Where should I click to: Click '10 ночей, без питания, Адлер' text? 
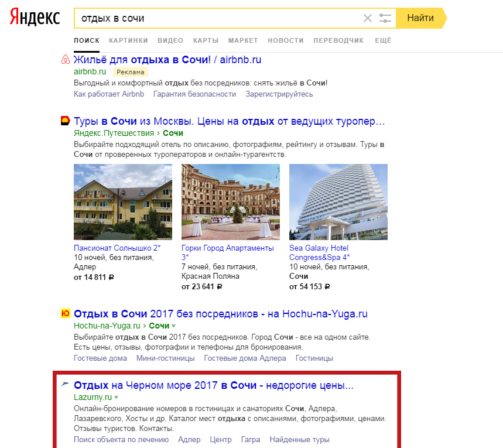(x=114, y=262)
